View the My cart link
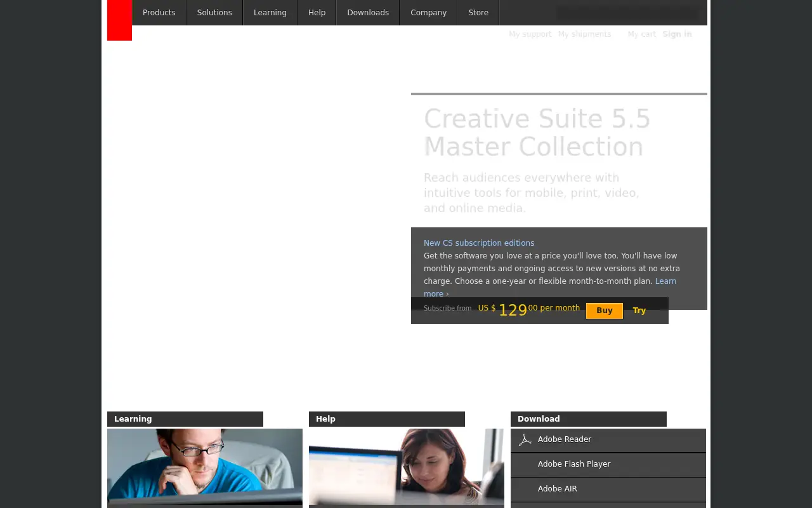 tap(642, 34)
